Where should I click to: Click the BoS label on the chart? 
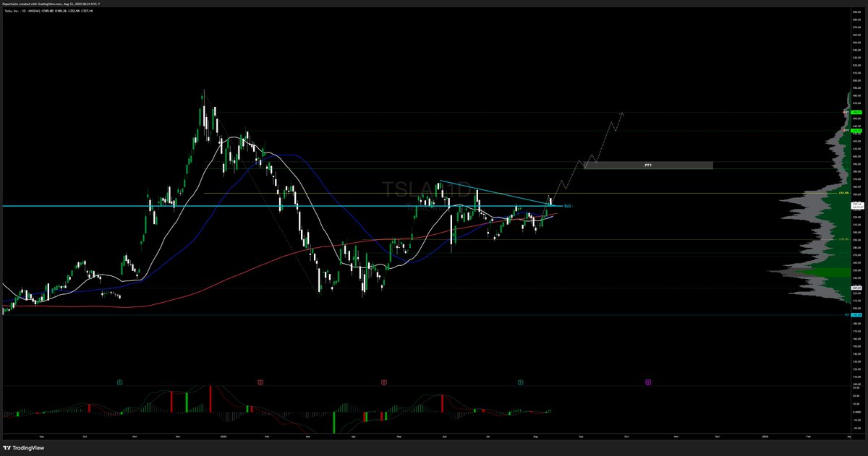(x=568, y=206)
